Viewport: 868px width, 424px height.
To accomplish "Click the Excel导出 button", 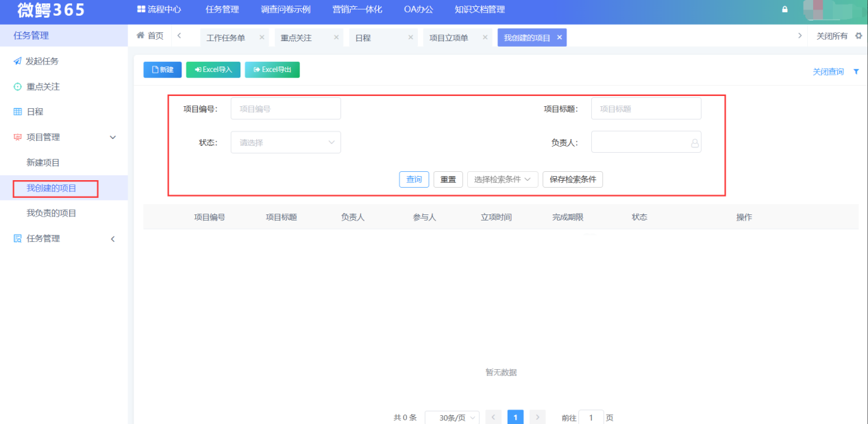I will point(272,69).
